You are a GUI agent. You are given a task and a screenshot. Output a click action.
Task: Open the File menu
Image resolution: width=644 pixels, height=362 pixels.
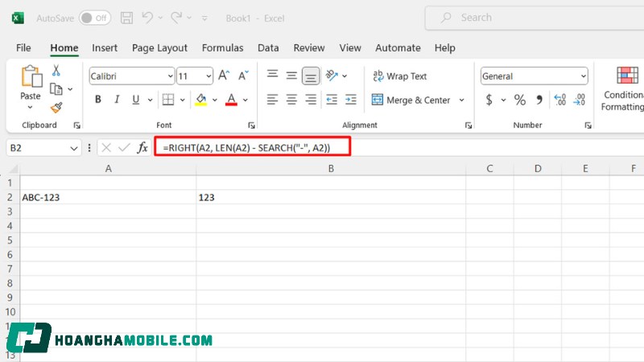23,48
